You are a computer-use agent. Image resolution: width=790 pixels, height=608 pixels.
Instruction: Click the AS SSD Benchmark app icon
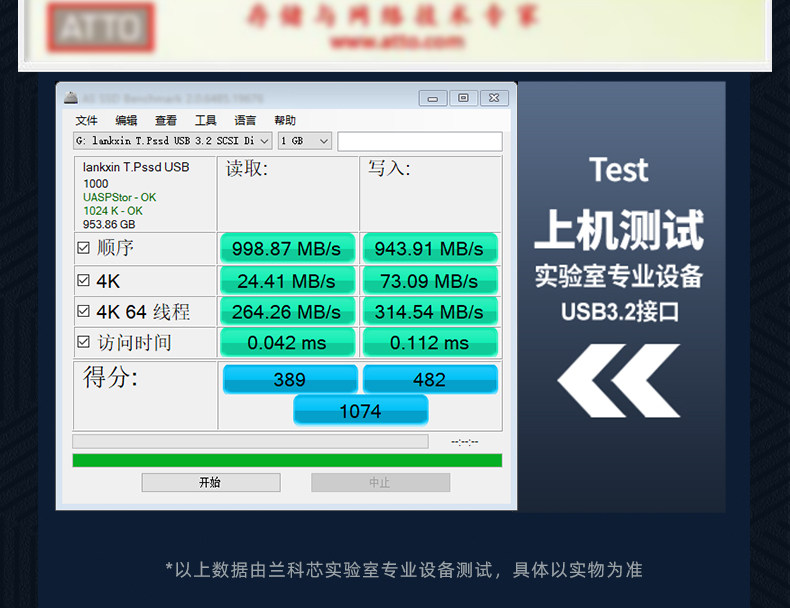pyautogui.click(x=71, y=98)
